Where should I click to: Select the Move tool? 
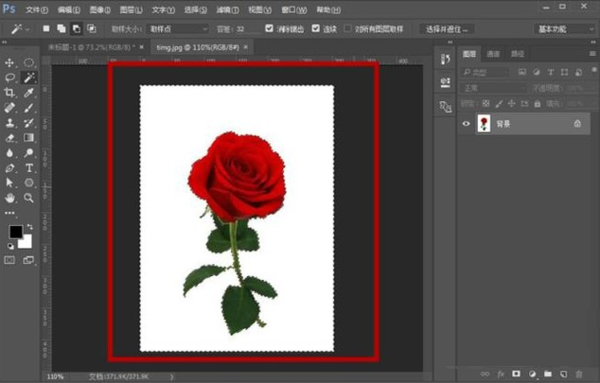click(10, 63)
